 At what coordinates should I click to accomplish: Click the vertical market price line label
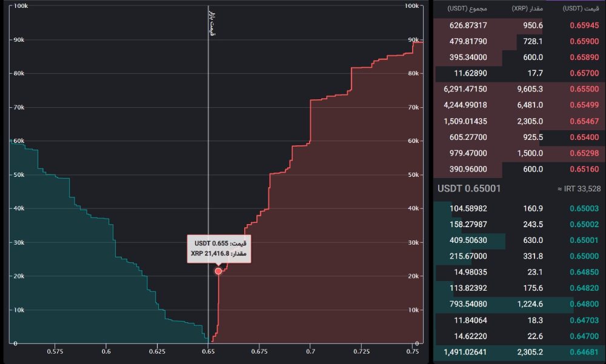[211, 23]
